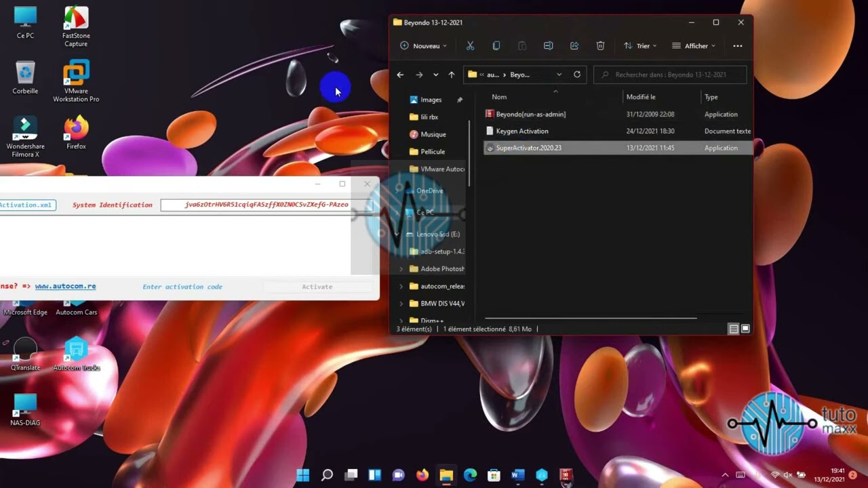The width and height of the screenshot is (868, 488).
Task: Open Microsoft Edge from the taskbar
Action: [x=470, y=475]
